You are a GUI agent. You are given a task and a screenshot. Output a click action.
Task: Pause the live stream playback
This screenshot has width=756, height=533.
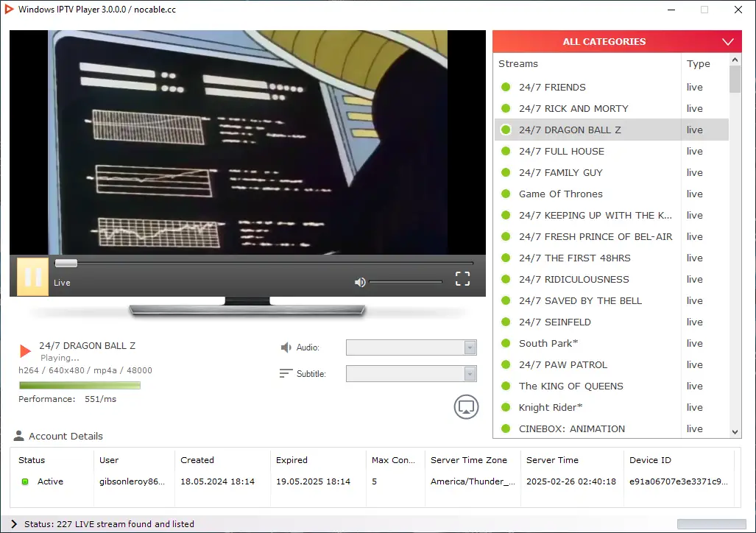(x=33, y=277)
